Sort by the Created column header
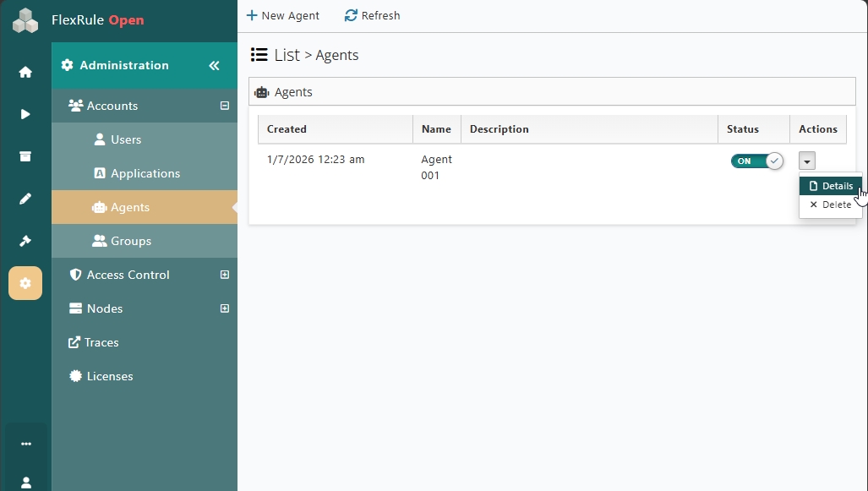This screenshot has width=868, height=491. click(336, 129)
